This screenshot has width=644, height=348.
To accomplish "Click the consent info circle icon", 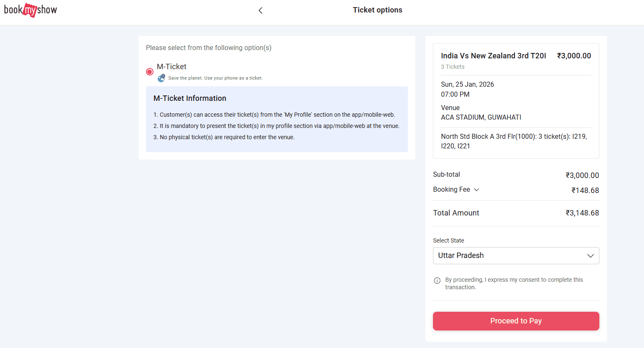I will coord(437,280).
